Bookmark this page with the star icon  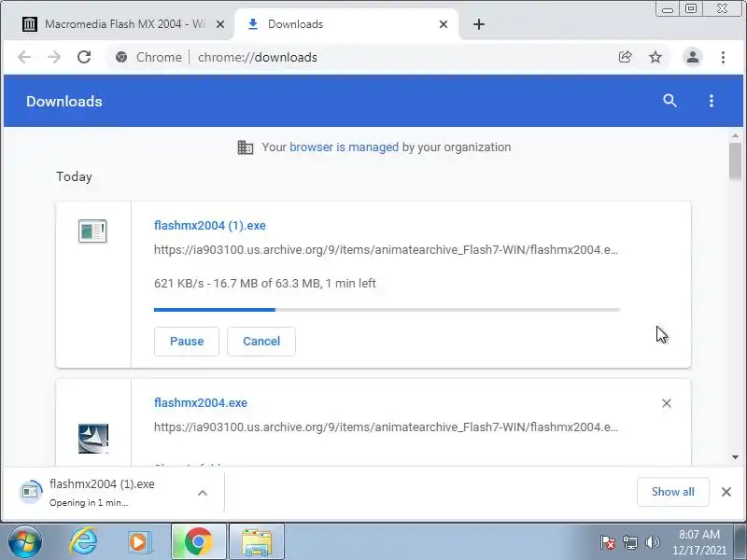tap(655, 57)
